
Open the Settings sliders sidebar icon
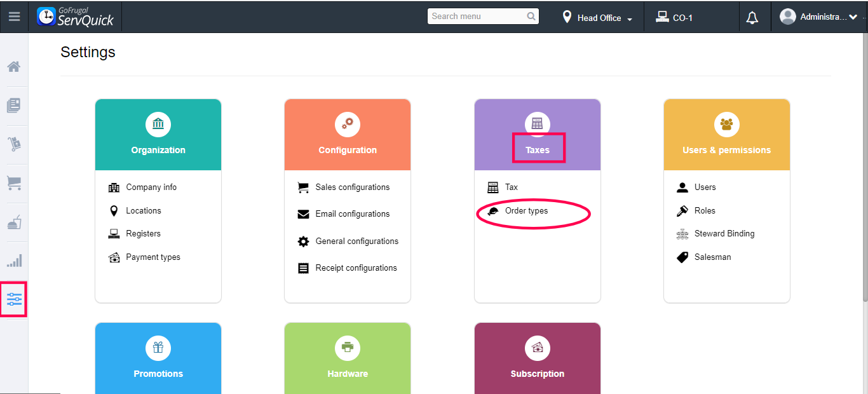coord(14,299)
